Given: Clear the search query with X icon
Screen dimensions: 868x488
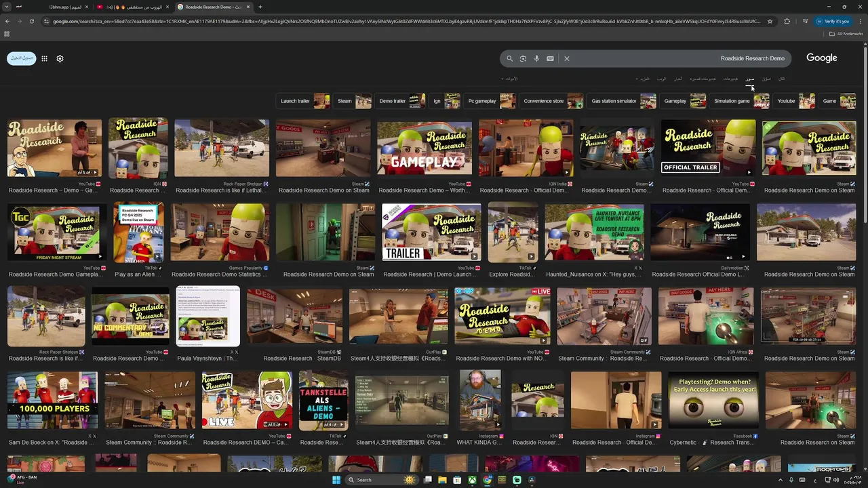Looking at the screenshot, I should pyautogui.click(x=567, y=58).
